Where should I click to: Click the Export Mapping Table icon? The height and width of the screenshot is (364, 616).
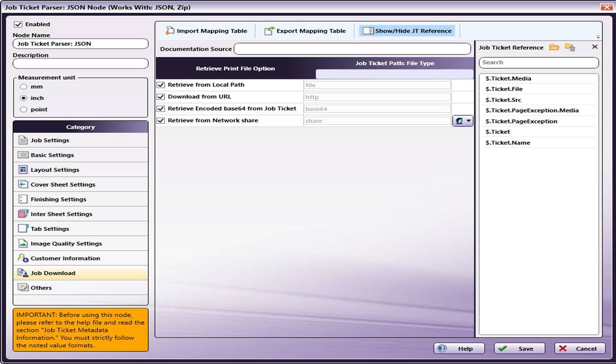click(x=269, y=31)
